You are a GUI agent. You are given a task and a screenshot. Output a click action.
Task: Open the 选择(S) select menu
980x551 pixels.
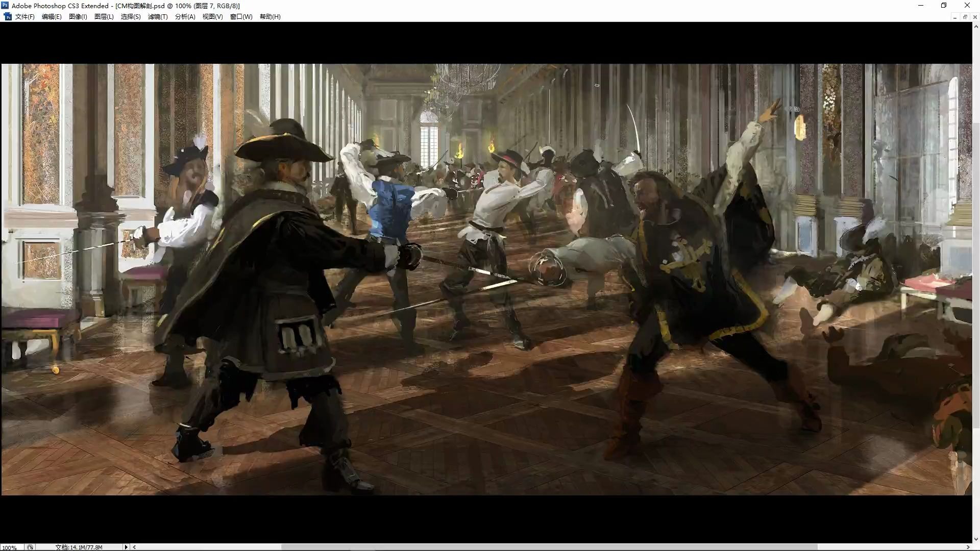point(131,17)
